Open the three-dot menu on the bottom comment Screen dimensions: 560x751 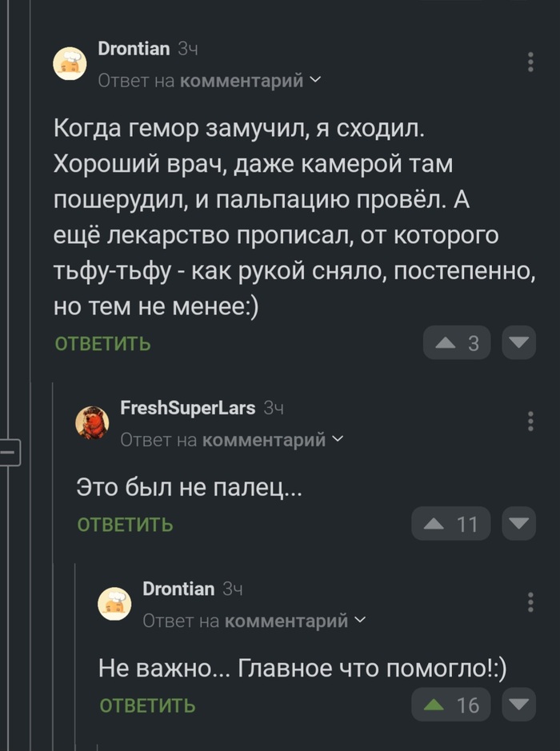529,603
